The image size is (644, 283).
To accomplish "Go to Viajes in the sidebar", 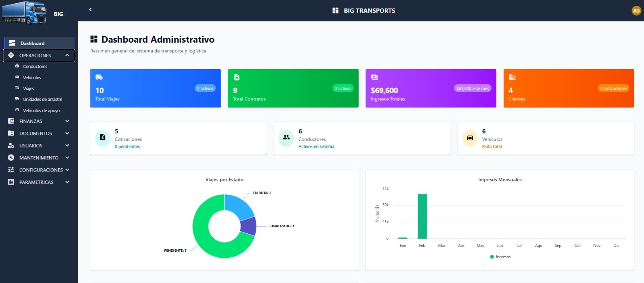I will (x=28, y=88).
